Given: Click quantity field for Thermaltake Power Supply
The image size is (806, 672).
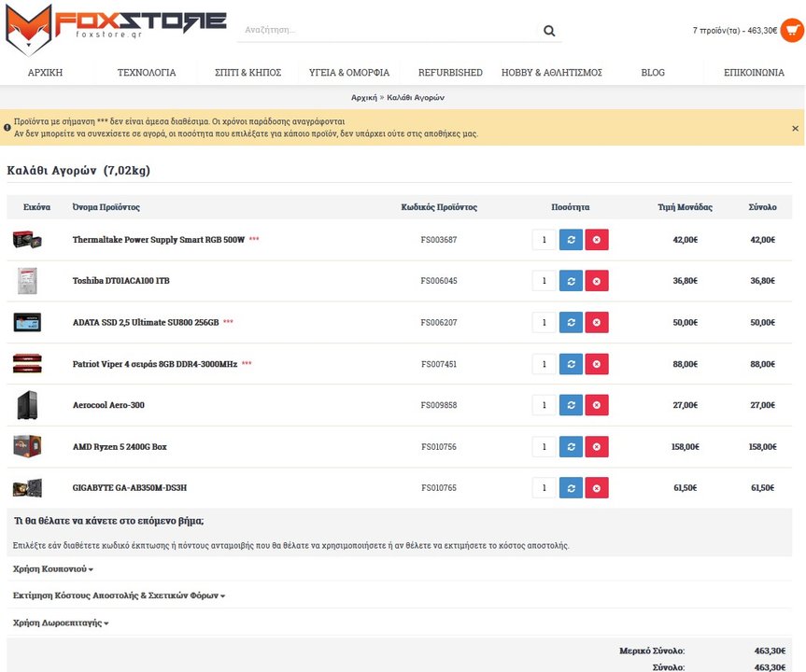Looking at the screenshot, I should coord(544,240).
